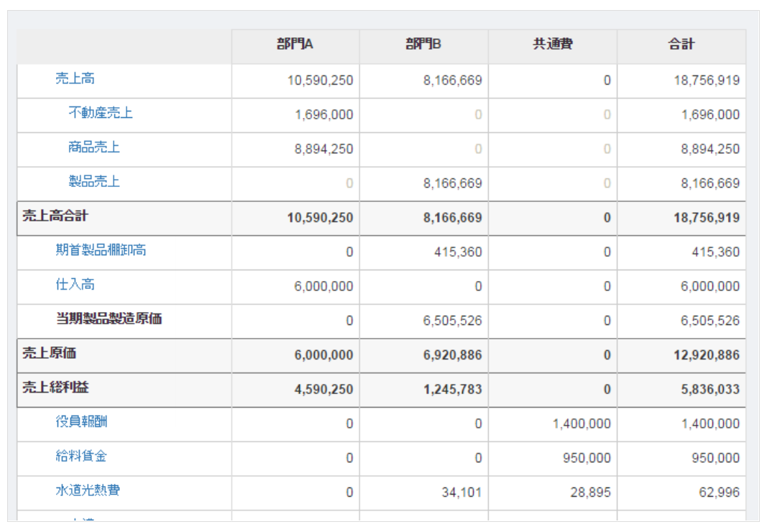The width and height of the screenshot is (767, 532).
Task: Click the 合計 column header
Action: point(681,45)
